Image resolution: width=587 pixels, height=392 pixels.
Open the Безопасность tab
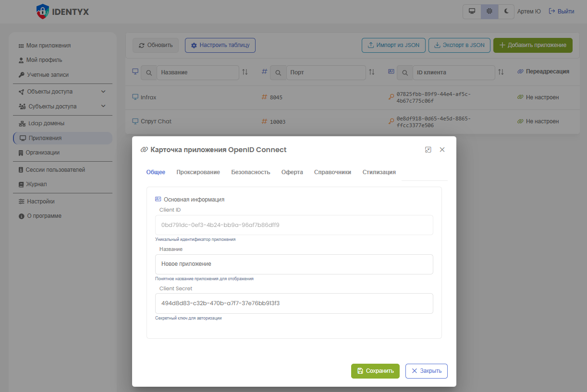click(250, 172)
